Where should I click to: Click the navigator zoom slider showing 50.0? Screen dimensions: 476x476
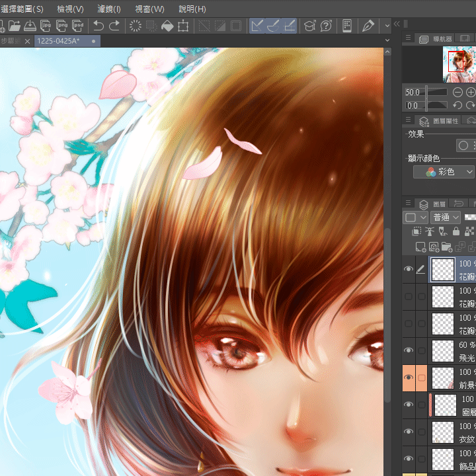[426, 93]
